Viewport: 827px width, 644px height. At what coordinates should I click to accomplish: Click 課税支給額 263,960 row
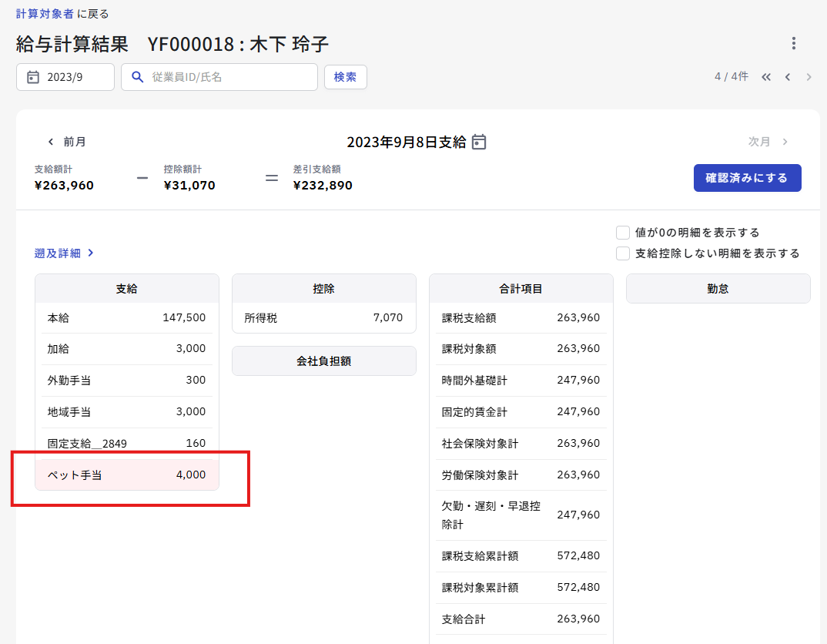click(521, 317)
